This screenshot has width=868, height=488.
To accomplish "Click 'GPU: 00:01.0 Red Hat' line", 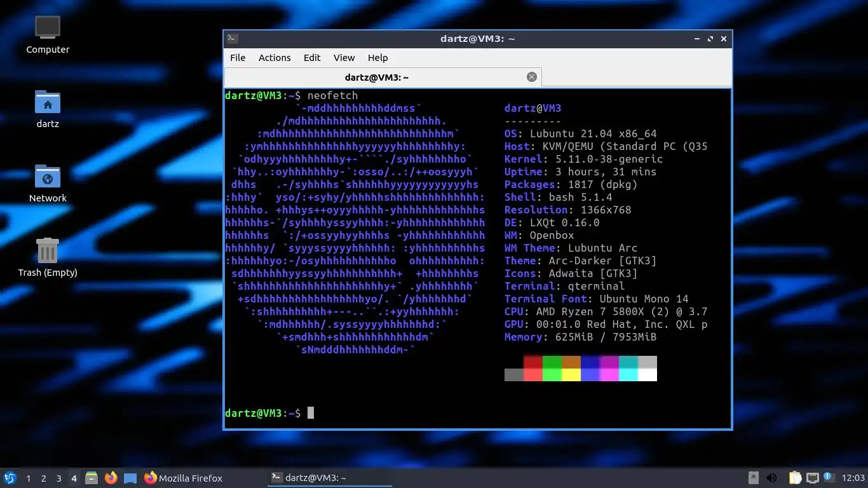I will click(606, 324).
